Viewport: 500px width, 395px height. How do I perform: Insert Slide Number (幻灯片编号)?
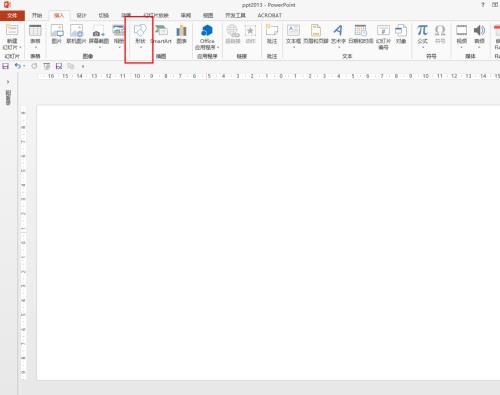click(x=383, y=37)
